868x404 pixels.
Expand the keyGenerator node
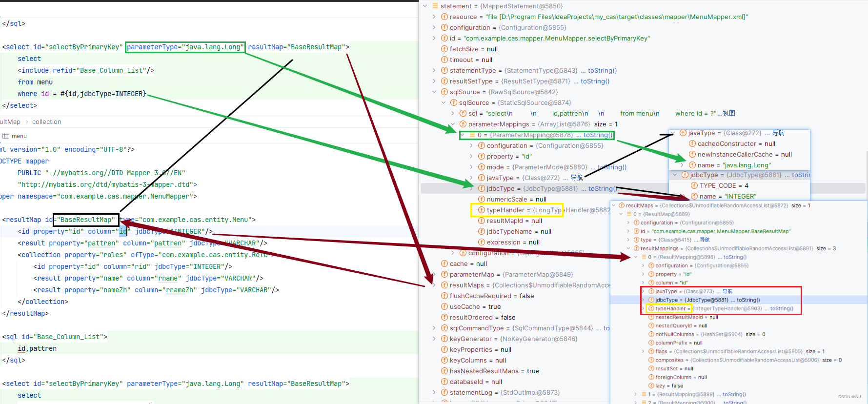434,339
